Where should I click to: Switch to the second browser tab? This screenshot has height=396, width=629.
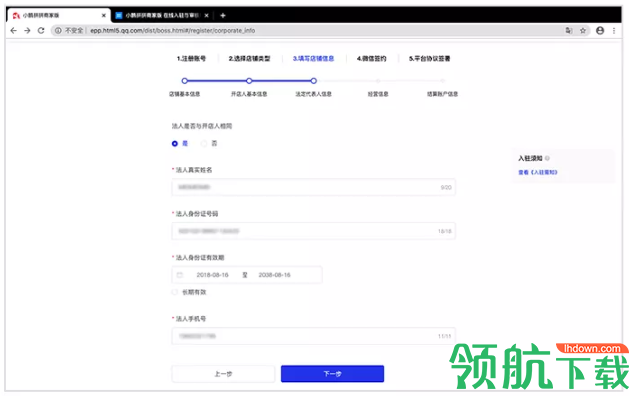point(162,15)
